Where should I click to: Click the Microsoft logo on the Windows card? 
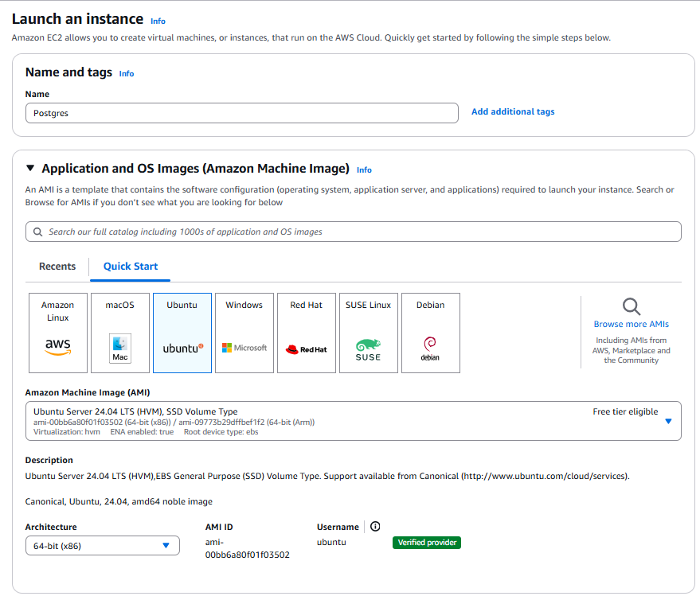[x=244, y=348]
